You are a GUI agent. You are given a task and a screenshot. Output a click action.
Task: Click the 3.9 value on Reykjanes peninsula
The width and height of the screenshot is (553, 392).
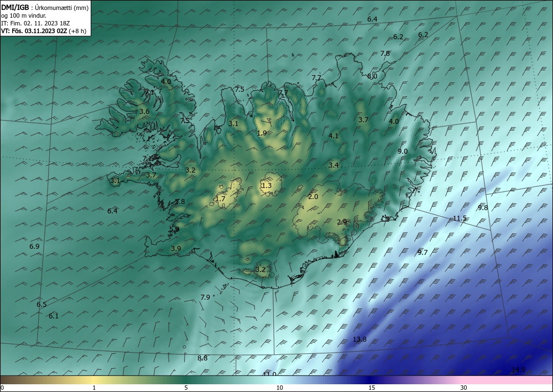(176, 249)
